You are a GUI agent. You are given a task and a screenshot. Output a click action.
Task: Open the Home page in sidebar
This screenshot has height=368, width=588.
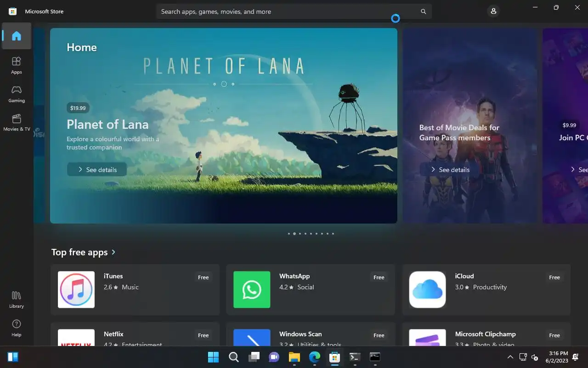(17, 36)
